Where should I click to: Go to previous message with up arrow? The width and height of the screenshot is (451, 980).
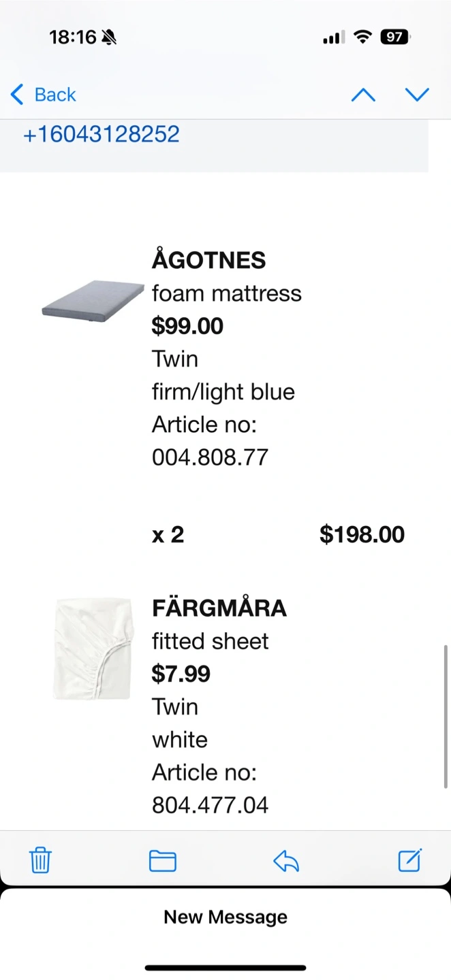[x=363, y=95]
